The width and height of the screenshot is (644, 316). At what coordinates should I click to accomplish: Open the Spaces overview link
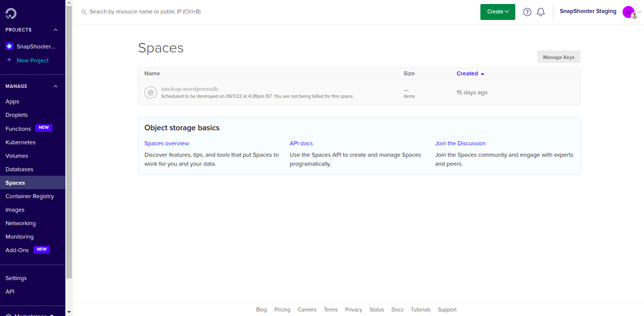click(x=167, y=143)
